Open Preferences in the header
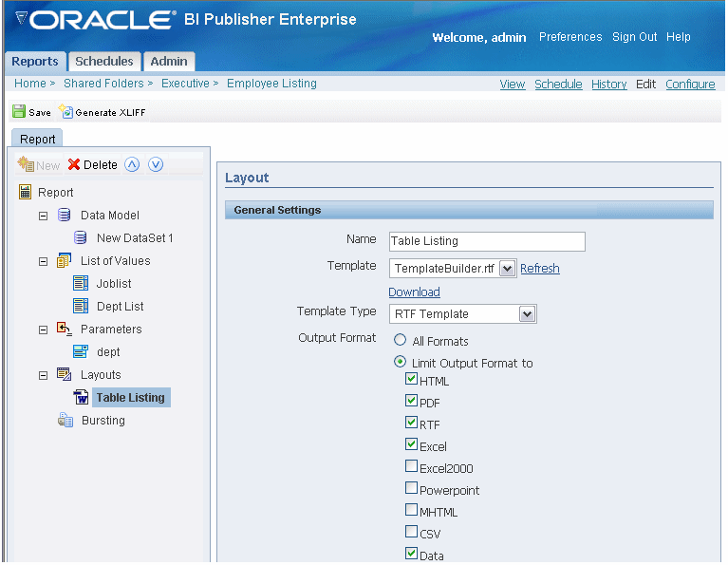The height and width of the screenshot is (565, 728). (x=570, y=37)
